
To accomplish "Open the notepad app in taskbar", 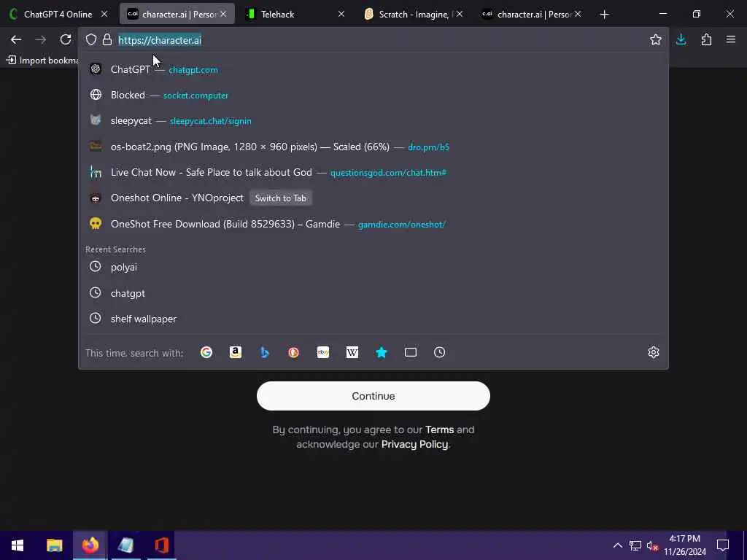I will tap(125, 545).
